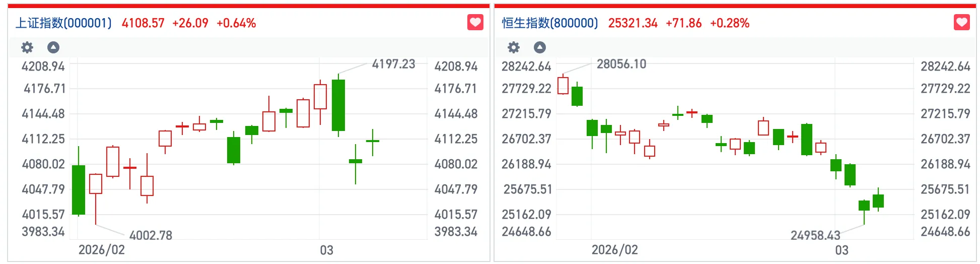Click the 24958.43 low price label
The height and width of the screenshot is (264, 980).
point(815,235)
